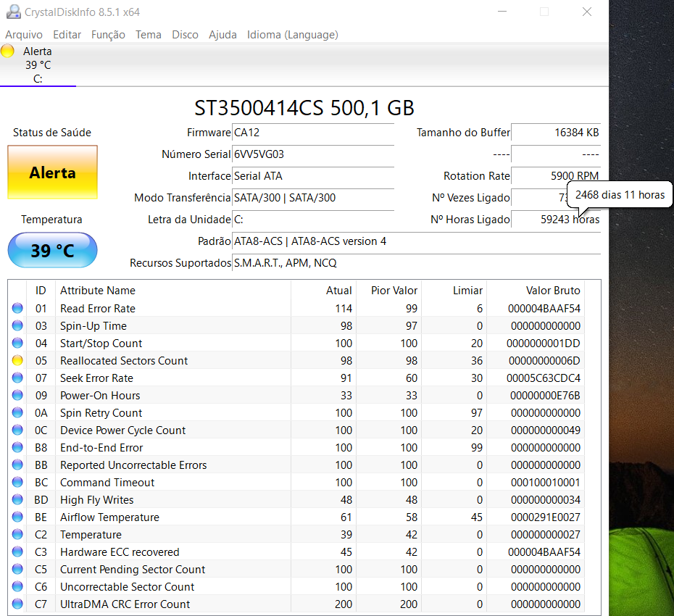Click the blue status dot for Airflow Temperature
This screenshot has height=616, width=674.
coord(17,517)
